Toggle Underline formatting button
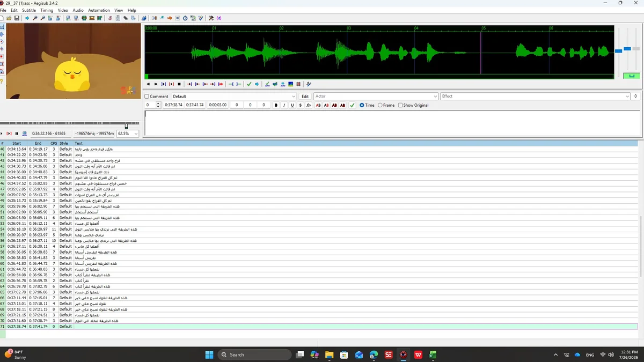 point(292,105)
